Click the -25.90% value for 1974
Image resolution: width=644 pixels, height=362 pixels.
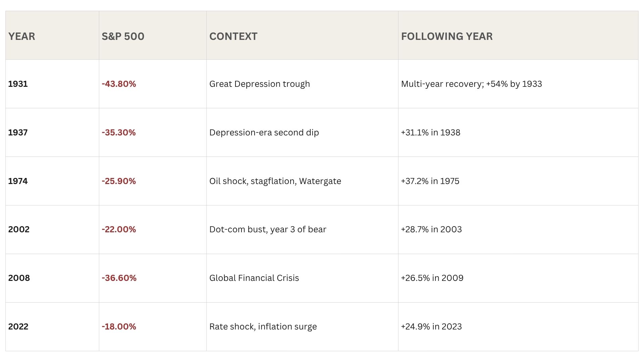119,181
